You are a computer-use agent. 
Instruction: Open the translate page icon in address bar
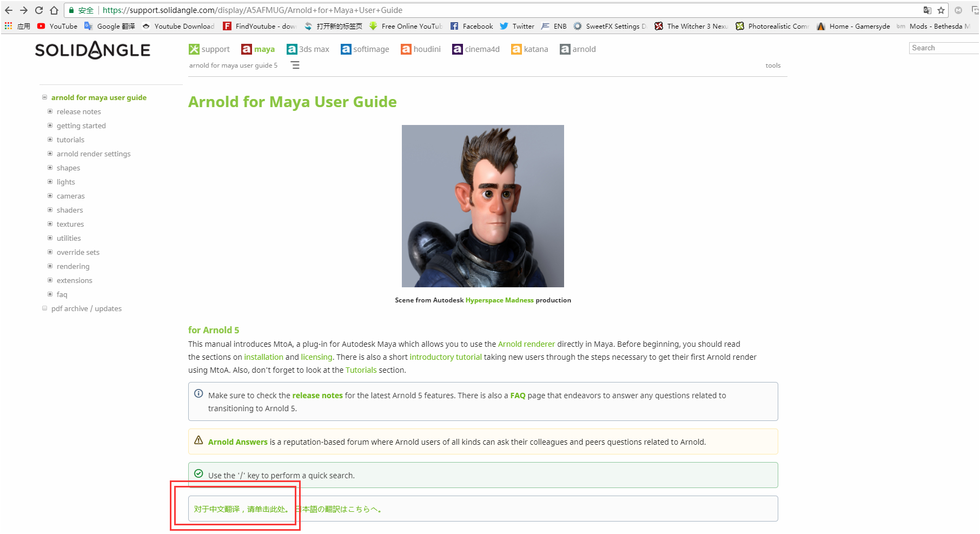(x=927, y=10)
